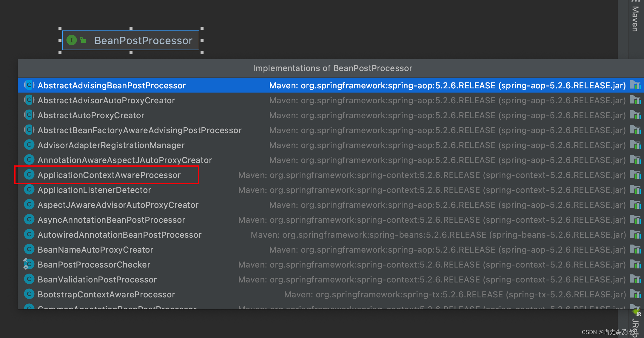Choose AdvisorAdapterRegistrationManager implementation
This screenshot has height=338, width=644.
(111, 145)
